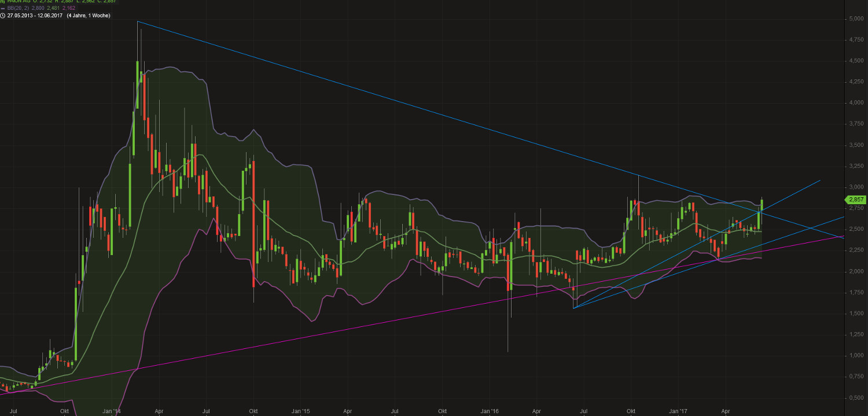868x416 pixels.
Task: Click the 1,750 price axis label
Action: click(857, 292)
